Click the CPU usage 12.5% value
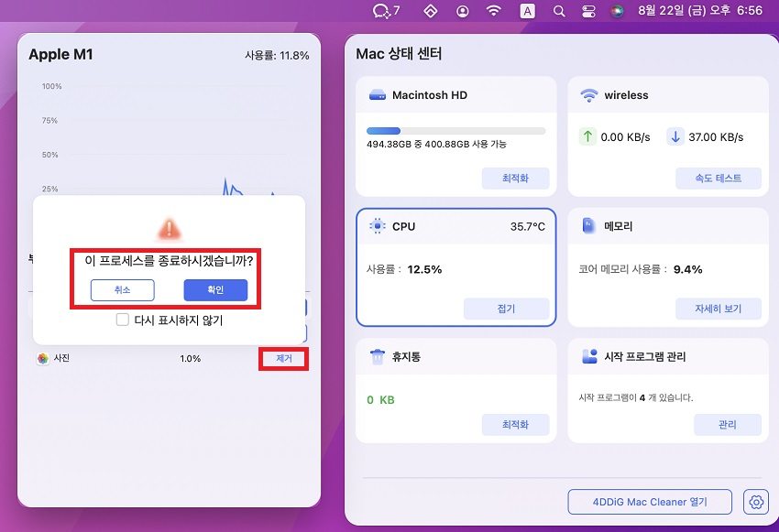779x532 pixels. pos(424,269)
